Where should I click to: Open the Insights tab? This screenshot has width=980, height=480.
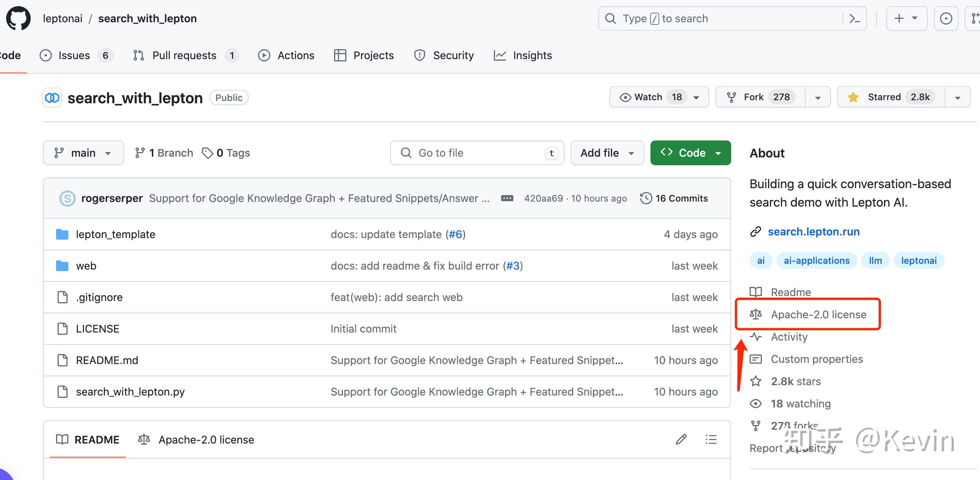532,56
